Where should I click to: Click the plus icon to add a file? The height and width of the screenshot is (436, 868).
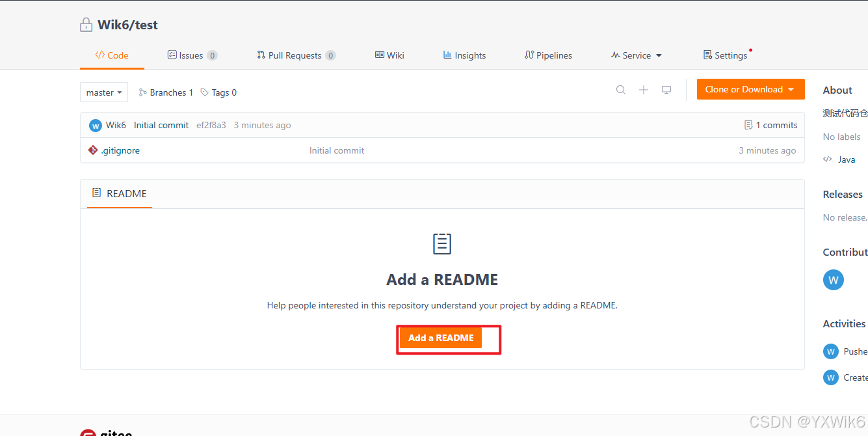click(644, 90)
